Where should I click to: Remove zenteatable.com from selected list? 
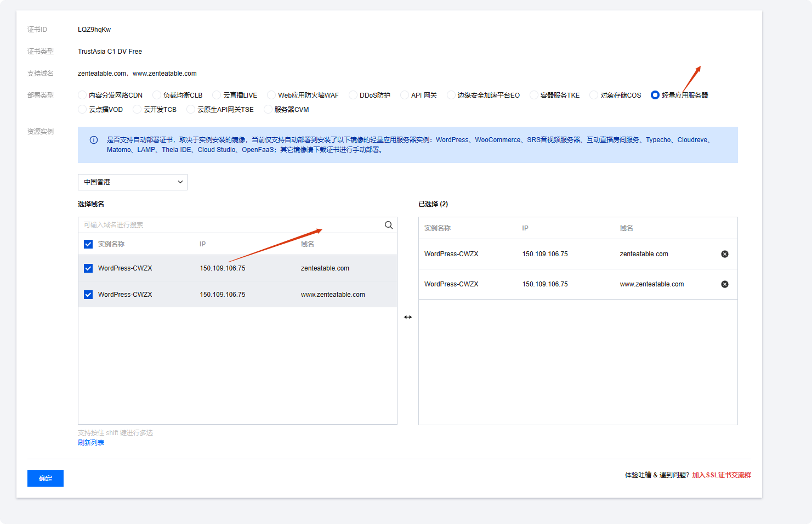(x=725, y=254)
